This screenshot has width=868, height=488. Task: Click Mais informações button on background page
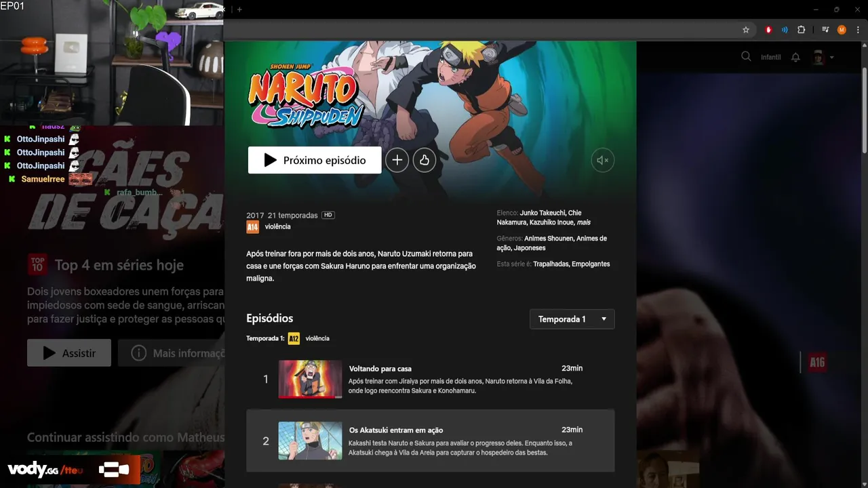click(x=172, y=353)
